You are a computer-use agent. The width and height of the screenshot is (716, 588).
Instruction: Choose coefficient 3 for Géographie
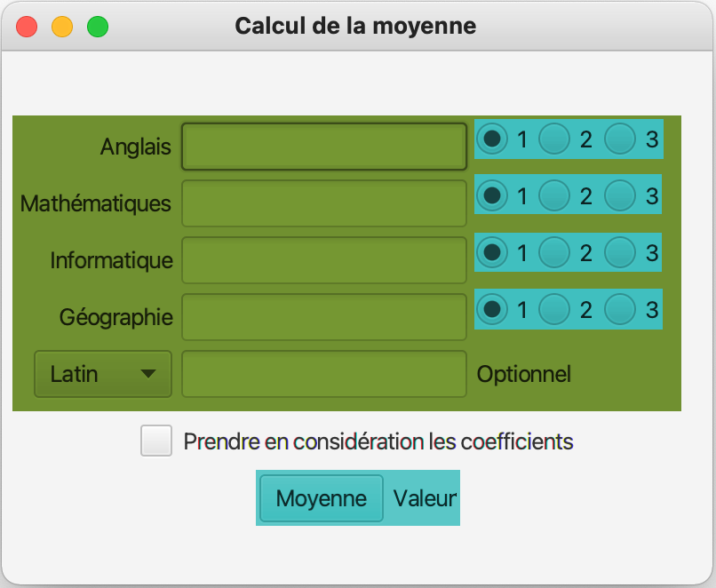click(x=620, y=309)
